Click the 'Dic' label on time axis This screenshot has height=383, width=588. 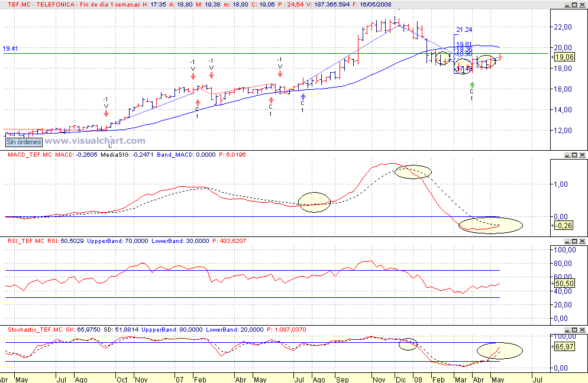pyautogui.click(x=401, y=379)
